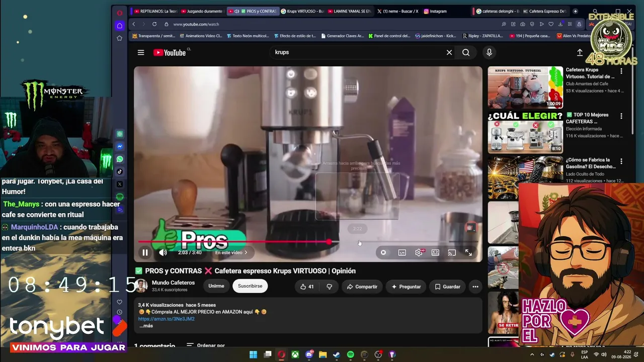This screenshot has height=362, width=644.
Task: Switch to 'Krups VIRTUOSO' Google tab
Action: click(x=302, y=11)
